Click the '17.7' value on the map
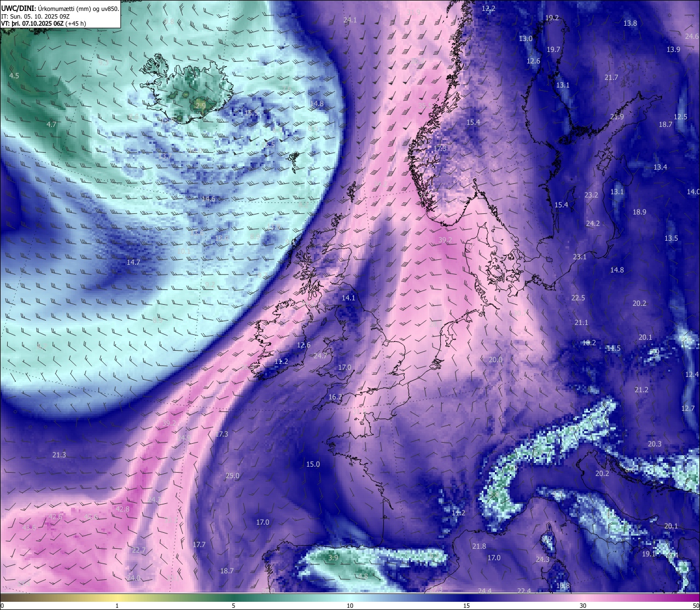Screen dimensions: 700x610 [x=199, y=545]
